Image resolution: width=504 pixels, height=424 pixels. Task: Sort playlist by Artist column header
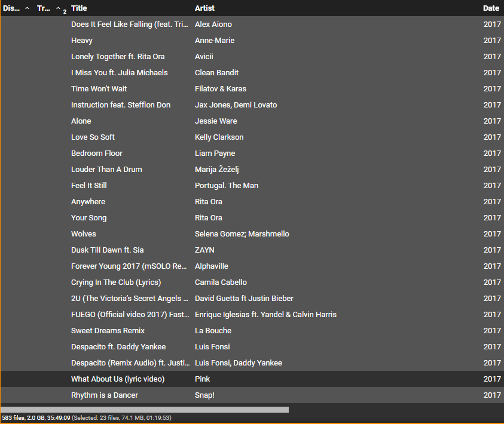point(204,8)
